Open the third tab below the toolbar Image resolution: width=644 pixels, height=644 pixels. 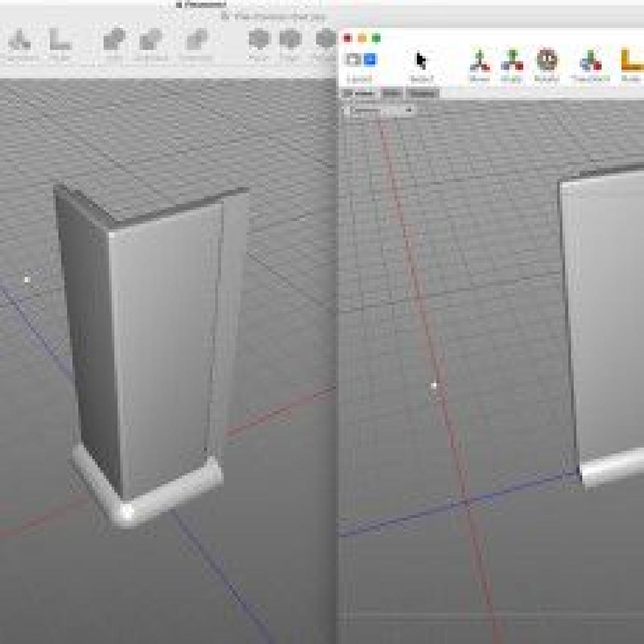(x=423, y=93)
